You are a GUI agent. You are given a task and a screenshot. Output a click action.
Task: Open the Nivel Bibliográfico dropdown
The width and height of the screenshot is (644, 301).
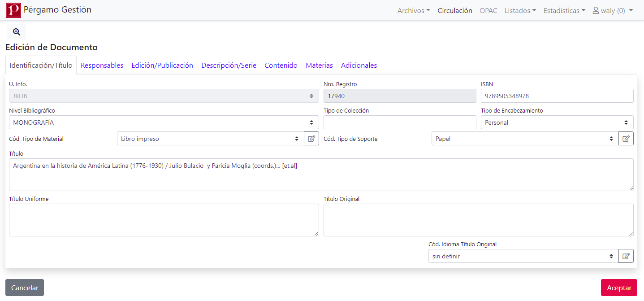click(x=164, y=122)
